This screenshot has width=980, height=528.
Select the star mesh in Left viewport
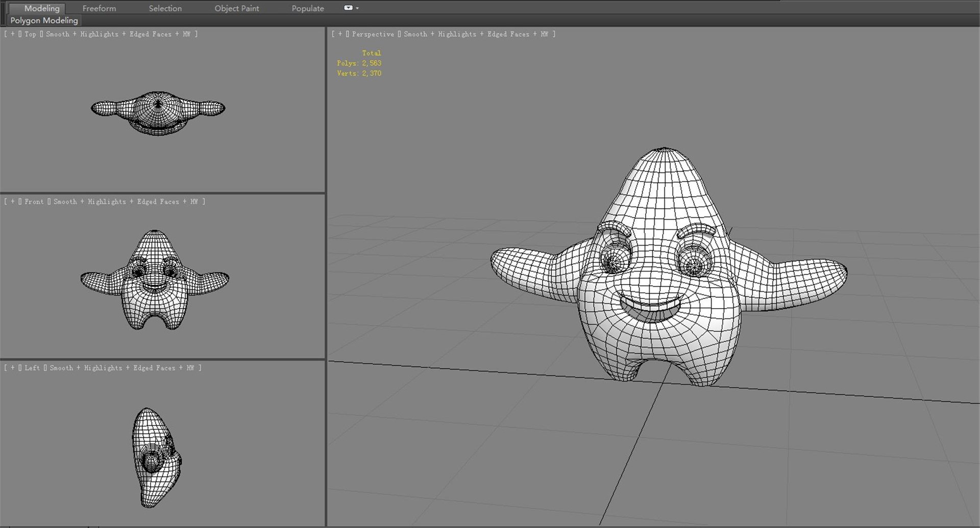point(156,458)
